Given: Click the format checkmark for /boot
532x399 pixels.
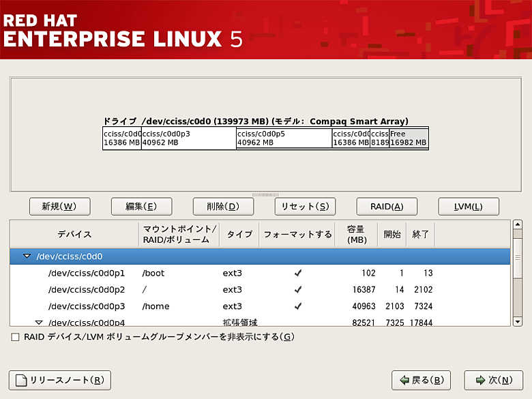Looking at the screenshot, I should (298, 273).
